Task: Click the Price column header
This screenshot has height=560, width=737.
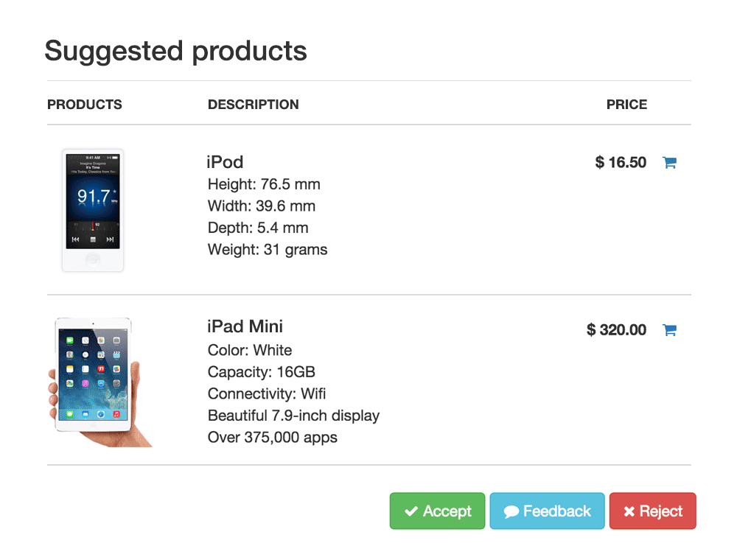Action: click(x=626, y=105)
